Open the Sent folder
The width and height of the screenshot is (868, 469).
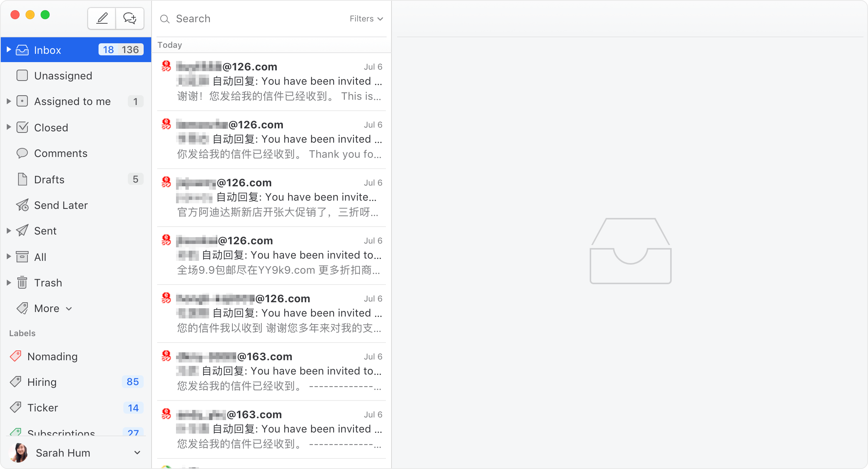click(76, 231)
